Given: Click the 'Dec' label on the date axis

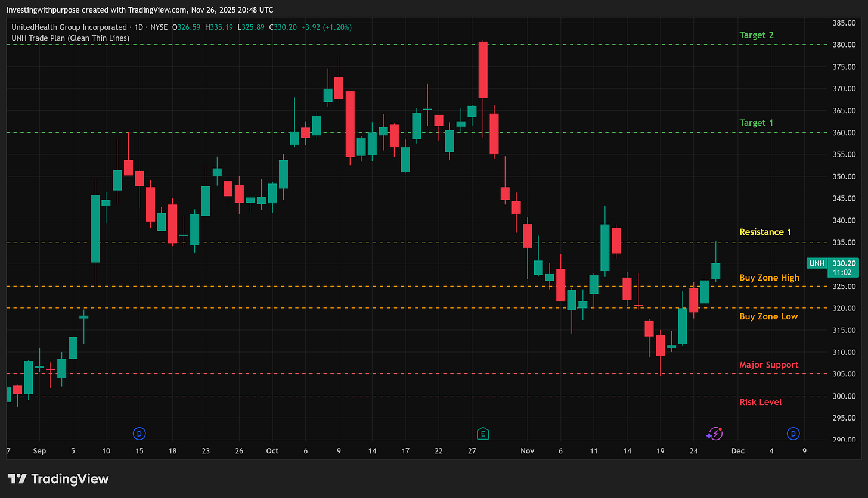Looking at the screenshot, I should click(738, 451).
